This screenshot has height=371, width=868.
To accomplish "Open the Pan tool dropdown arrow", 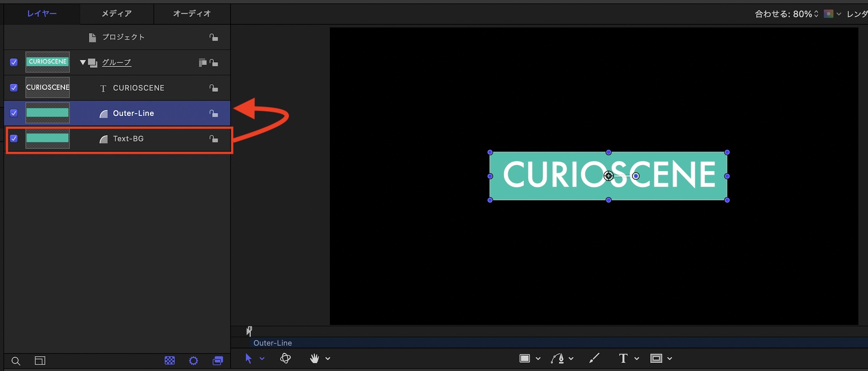I will 328,359.
